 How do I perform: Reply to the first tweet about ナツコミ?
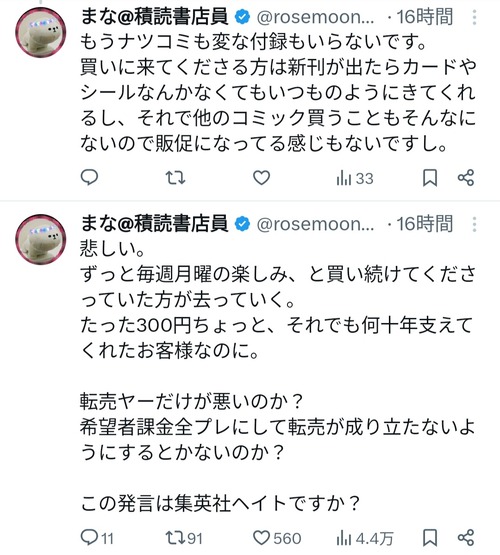90,178
